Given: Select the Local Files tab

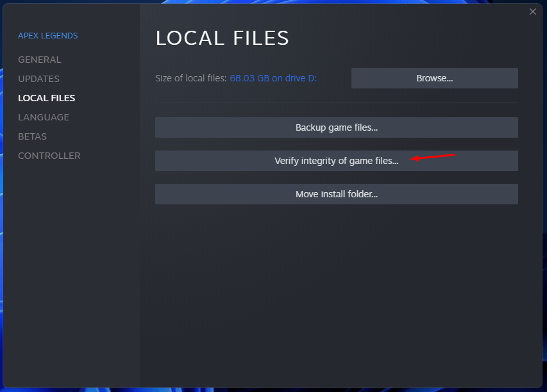Looking at the screenshot, I should point(46,98).
